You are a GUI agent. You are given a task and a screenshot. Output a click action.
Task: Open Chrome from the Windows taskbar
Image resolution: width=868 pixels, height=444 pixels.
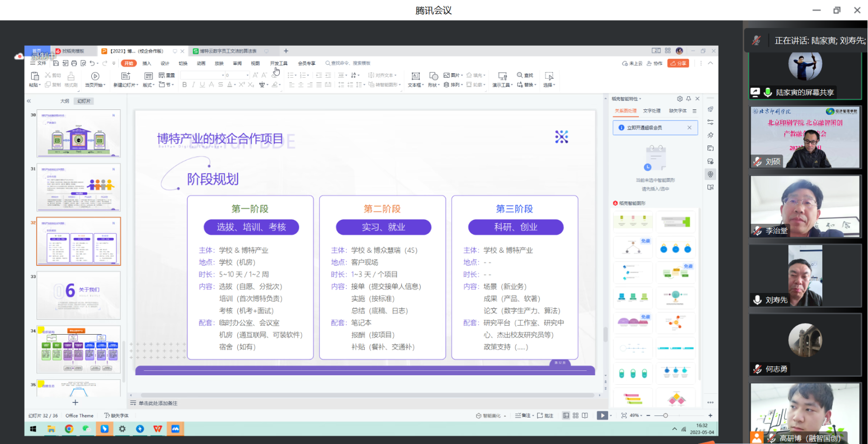[69, 428]
